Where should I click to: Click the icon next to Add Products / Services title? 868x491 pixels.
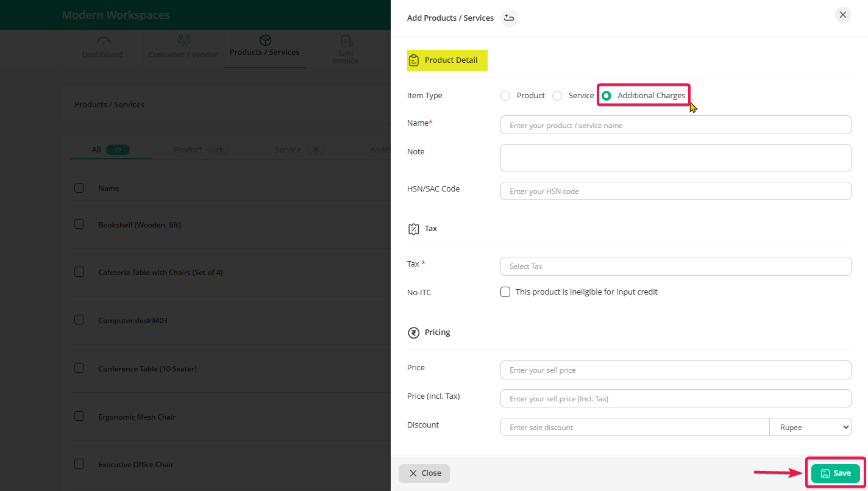[509, 18]
